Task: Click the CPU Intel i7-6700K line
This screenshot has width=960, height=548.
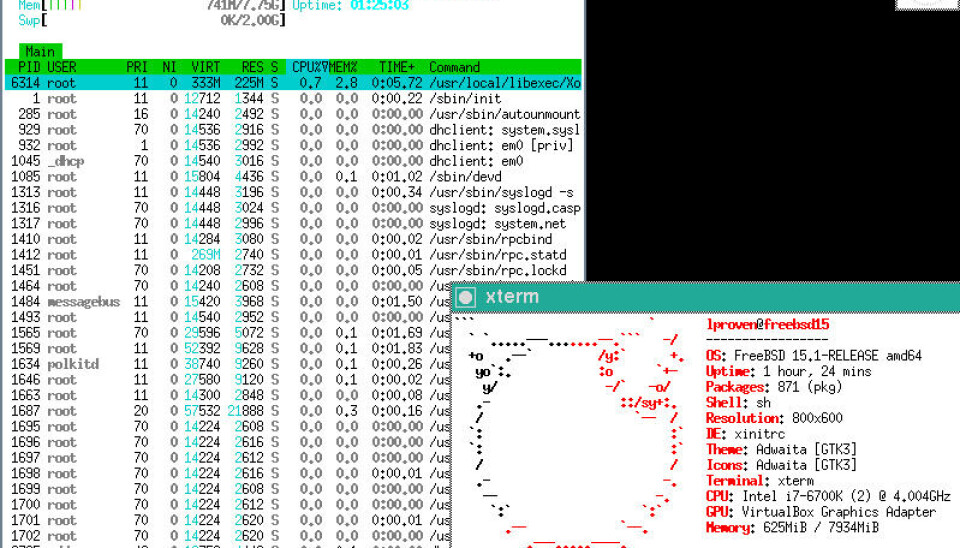Action: (828, 496)
